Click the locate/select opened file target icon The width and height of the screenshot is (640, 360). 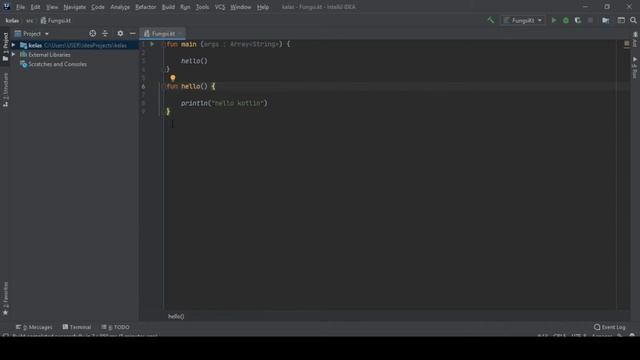93,33
